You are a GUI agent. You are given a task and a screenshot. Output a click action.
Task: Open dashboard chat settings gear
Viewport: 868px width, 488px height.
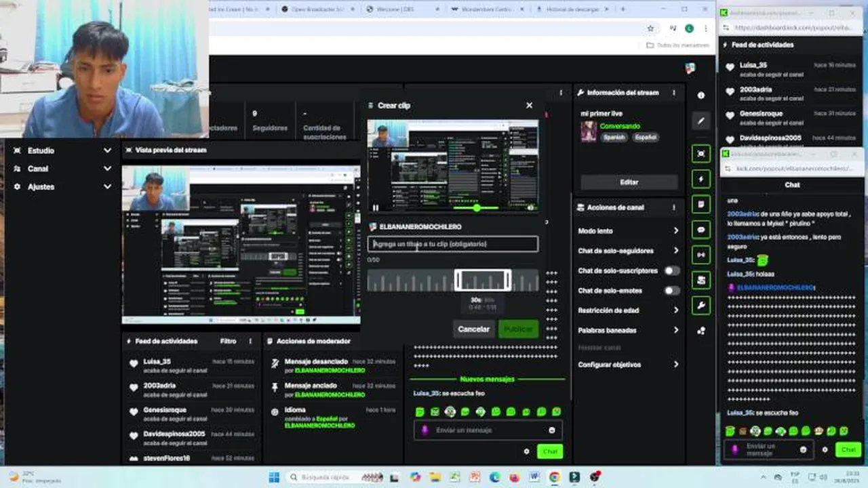click(x=526, y=451)
